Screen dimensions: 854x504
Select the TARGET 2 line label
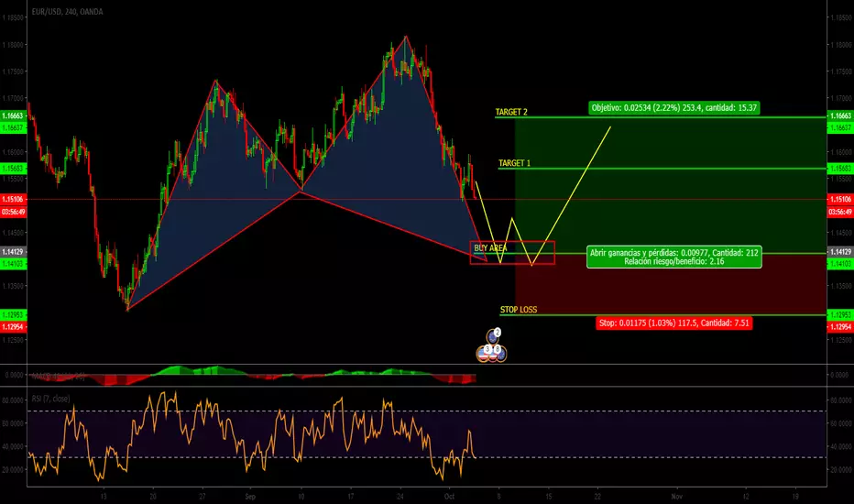pyautogui.click(x=511, y=112)
